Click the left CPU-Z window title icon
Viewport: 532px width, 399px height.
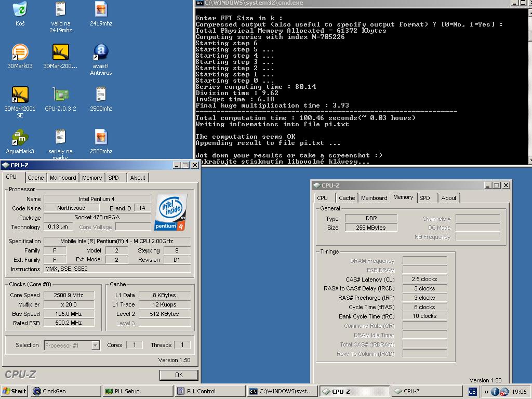[x=5, y=165]
